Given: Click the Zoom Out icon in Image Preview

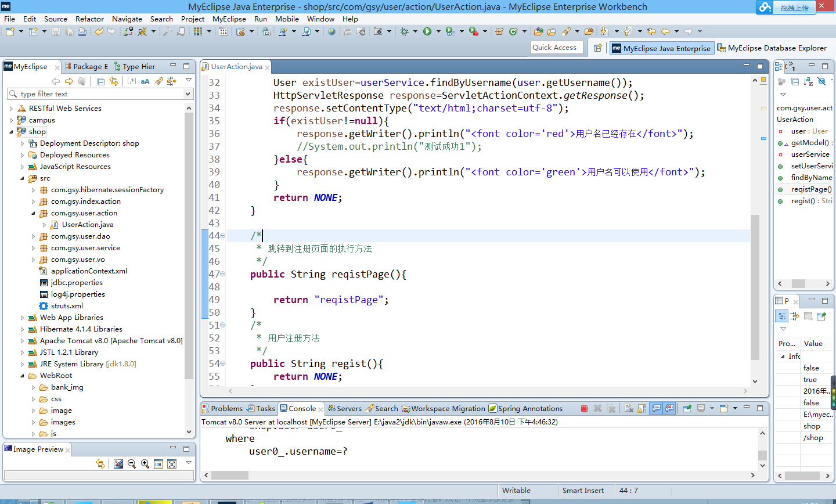Looking at the screenshot, I should [x=132, y=463].
